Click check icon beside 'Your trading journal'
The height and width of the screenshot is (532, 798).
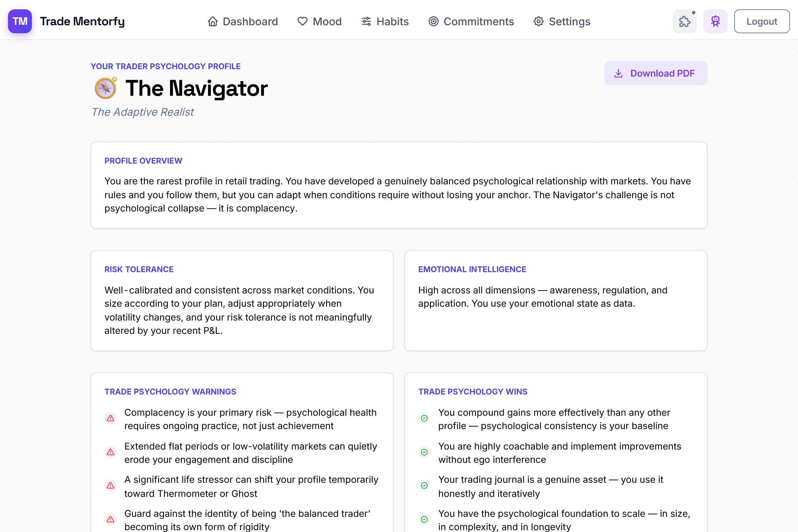point(424,486)
